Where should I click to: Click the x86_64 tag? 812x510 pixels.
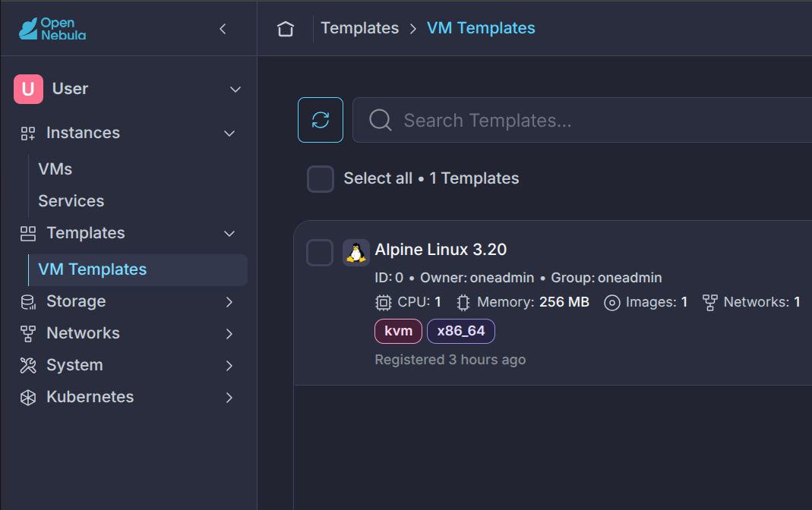tap(461, 331)
